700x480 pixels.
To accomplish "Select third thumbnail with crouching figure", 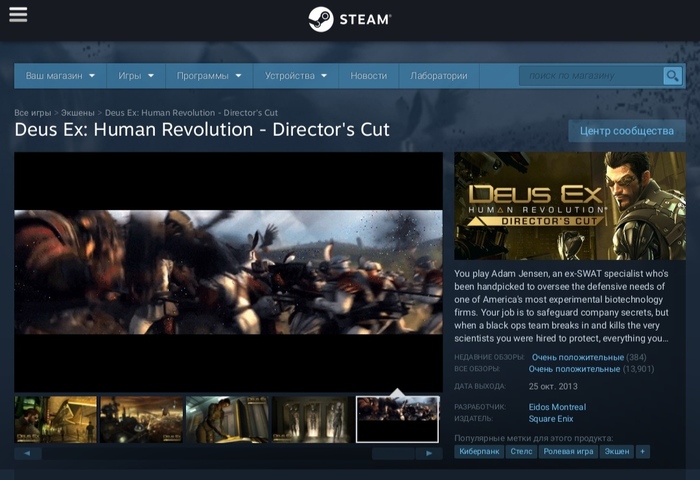I will pos(228,419).
